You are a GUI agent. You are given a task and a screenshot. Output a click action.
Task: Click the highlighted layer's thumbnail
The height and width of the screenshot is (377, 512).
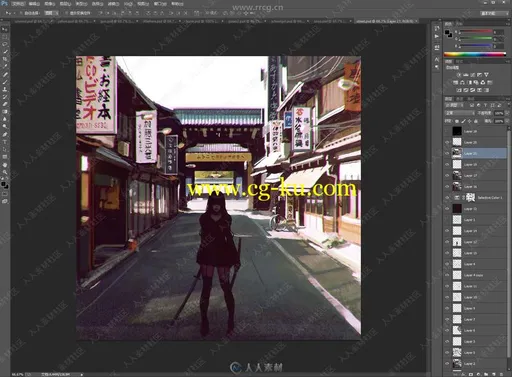pos(457,153)
